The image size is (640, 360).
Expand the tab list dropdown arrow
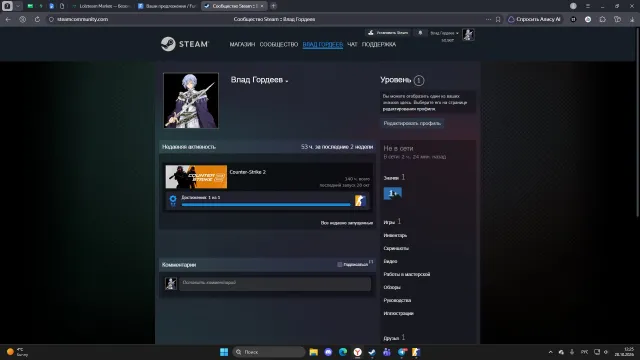(x=18, y=6)
